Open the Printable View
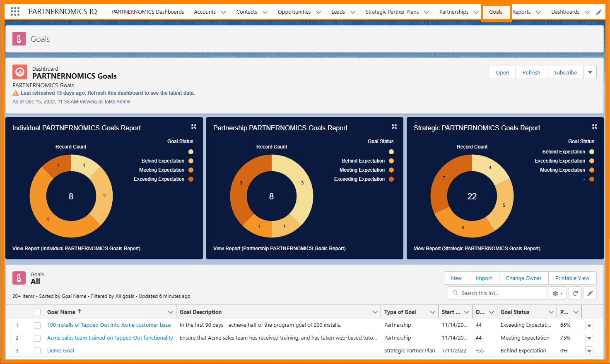 pos(572,278)
